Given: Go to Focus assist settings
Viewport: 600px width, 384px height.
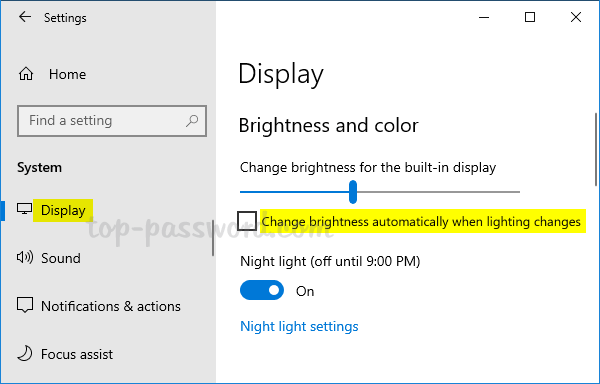Looking at the screenshot, I should coord(77,354).
